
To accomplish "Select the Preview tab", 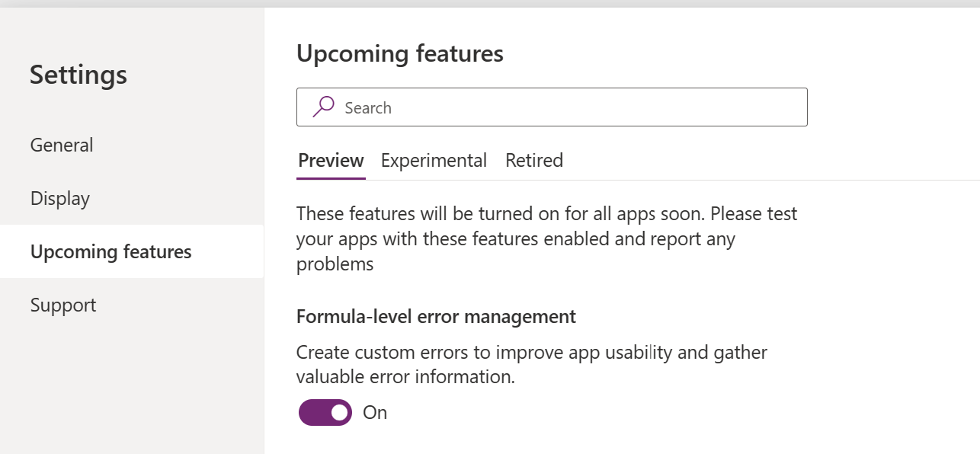I will [331, 160].
